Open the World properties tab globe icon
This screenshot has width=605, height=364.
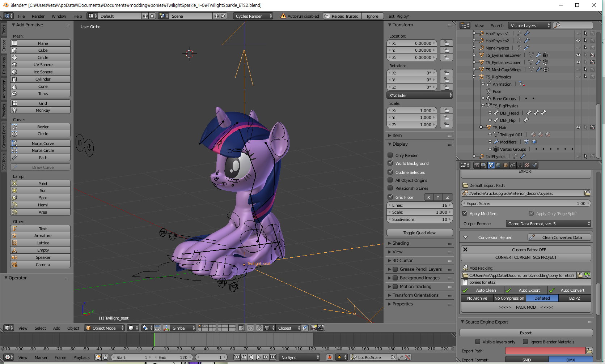tap(498, 165)
